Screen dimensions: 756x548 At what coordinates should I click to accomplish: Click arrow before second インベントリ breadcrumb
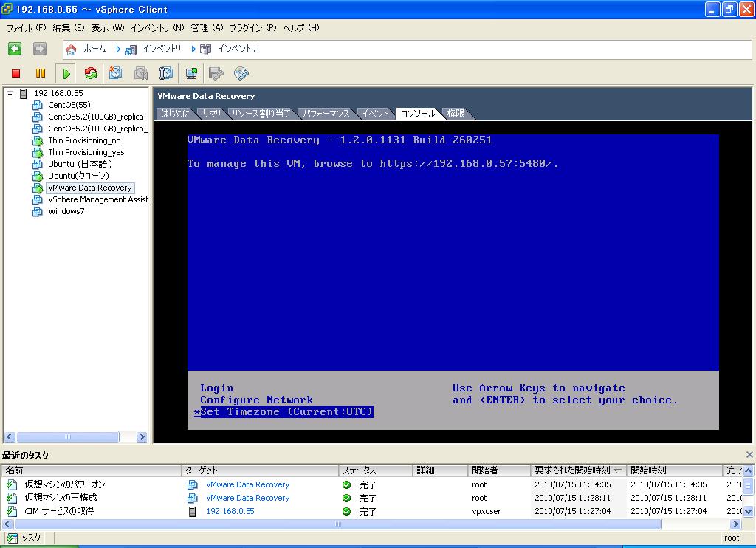[x=193, y=49]
